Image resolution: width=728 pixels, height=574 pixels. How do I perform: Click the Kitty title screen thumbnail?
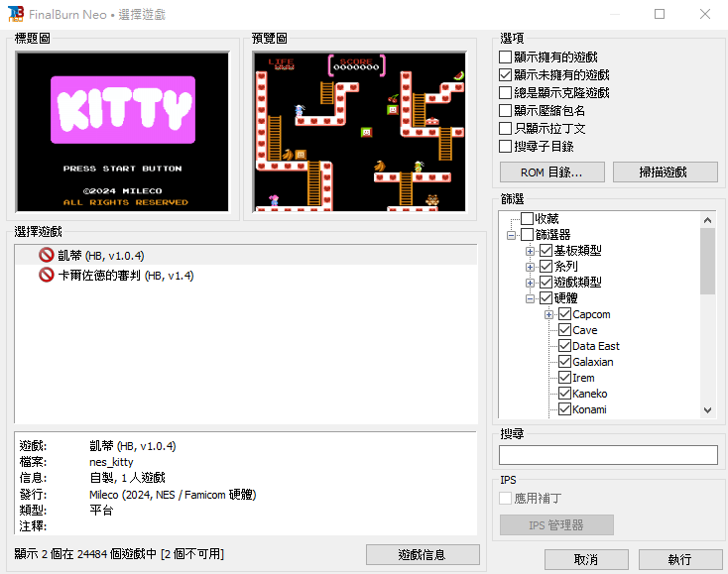point(123,132)
